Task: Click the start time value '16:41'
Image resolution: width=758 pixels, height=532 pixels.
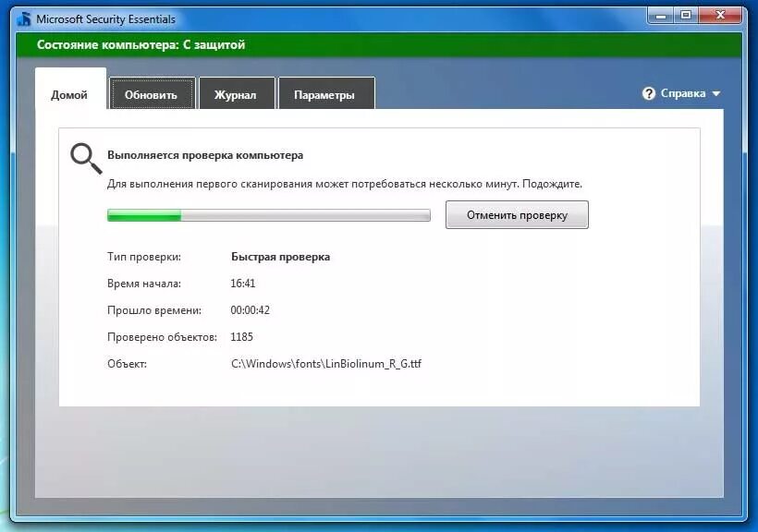Action: pyautogui.click(x=243, y=284)
